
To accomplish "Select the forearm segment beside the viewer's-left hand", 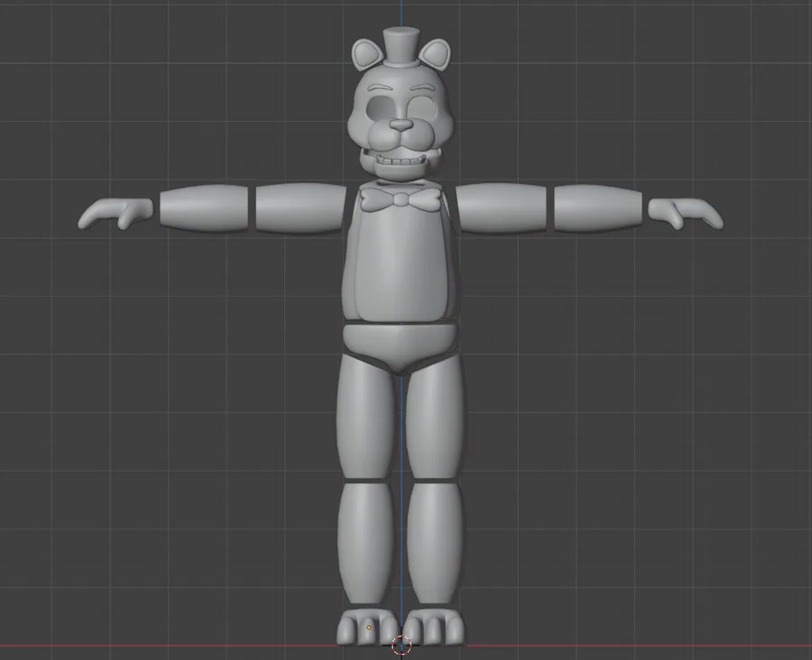I will tap(204, 208).
